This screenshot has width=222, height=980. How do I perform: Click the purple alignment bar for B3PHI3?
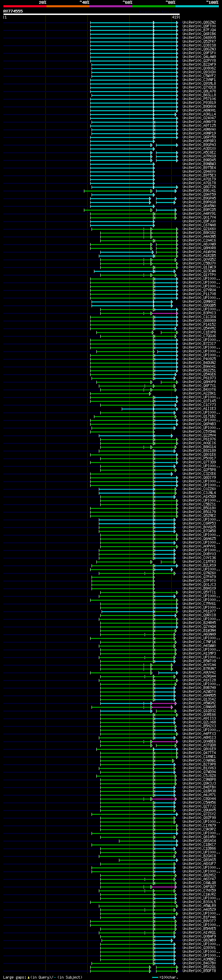(x=165, y=313)
